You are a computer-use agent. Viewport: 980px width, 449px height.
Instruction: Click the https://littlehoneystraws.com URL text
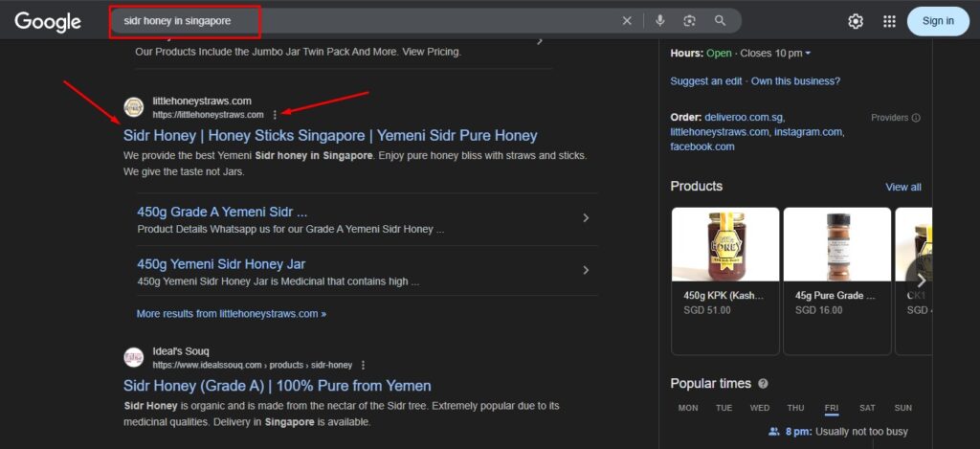tap(208, 115)
